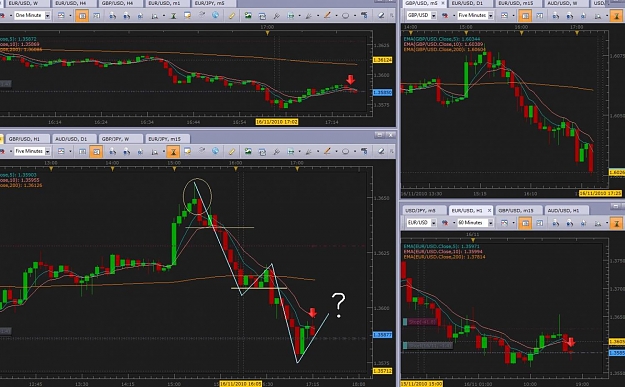This screenshot has height=387, width=625.
Task: Click the Stop label on the 60 Minutes chart
Action: (422, 322)
